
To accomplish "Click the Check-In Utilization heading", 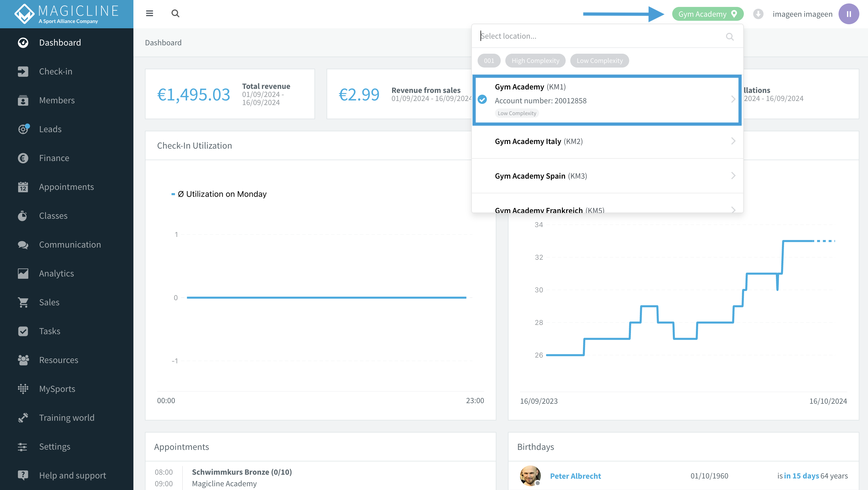I will coord(194,145).
